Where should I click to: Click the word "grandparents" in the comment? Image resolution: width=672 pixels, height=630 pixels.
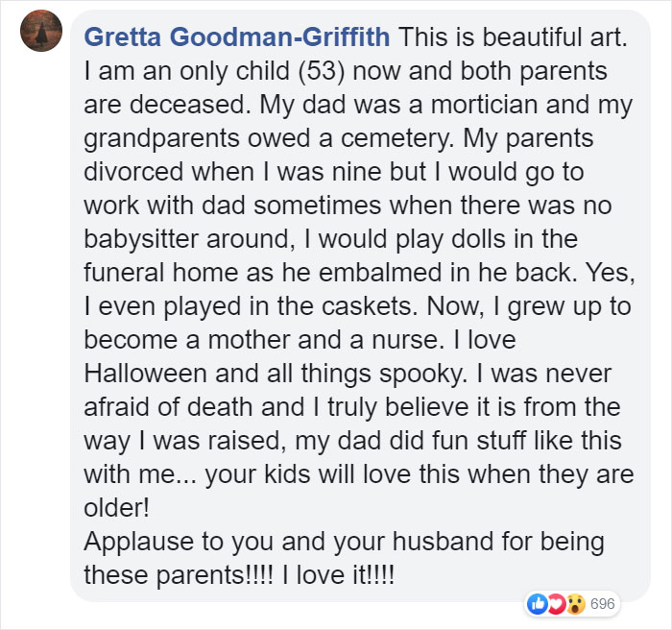coord(161,139)
